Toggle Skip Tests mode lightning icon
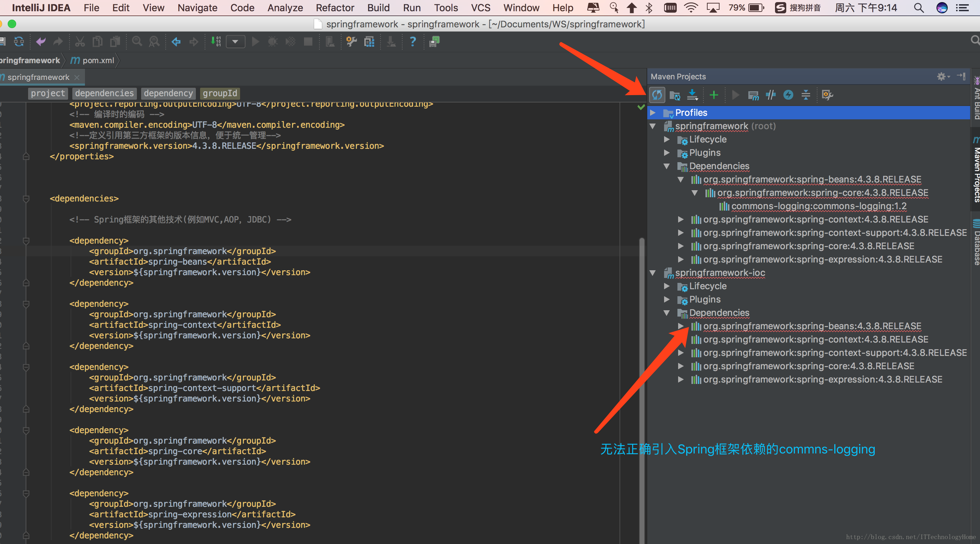This screenshot has height=544, width=980. 788,95
